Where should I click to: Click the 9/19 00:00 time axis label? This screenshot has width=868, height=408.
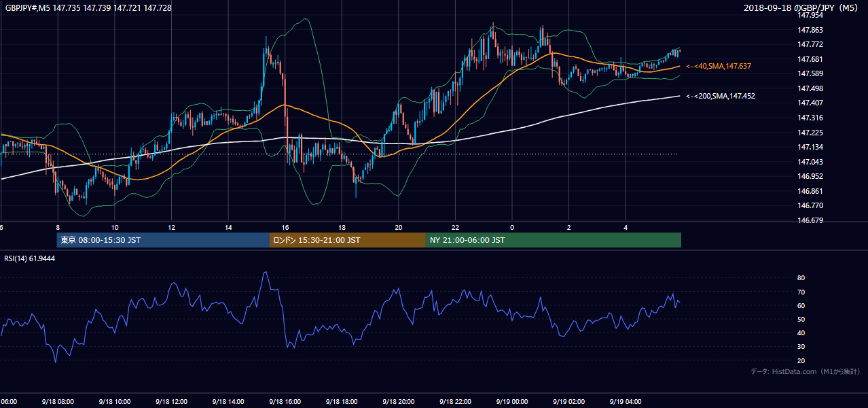(512, 401)
